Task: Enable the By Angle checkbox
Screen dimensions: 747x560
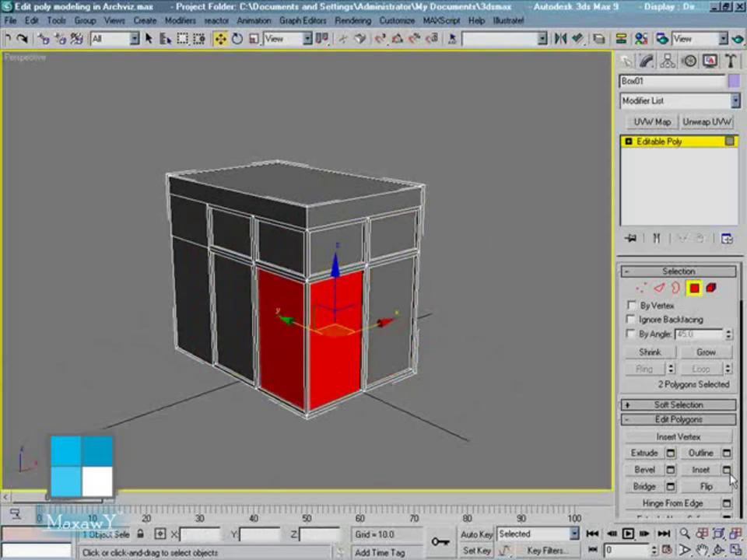Action: (631, 334)
